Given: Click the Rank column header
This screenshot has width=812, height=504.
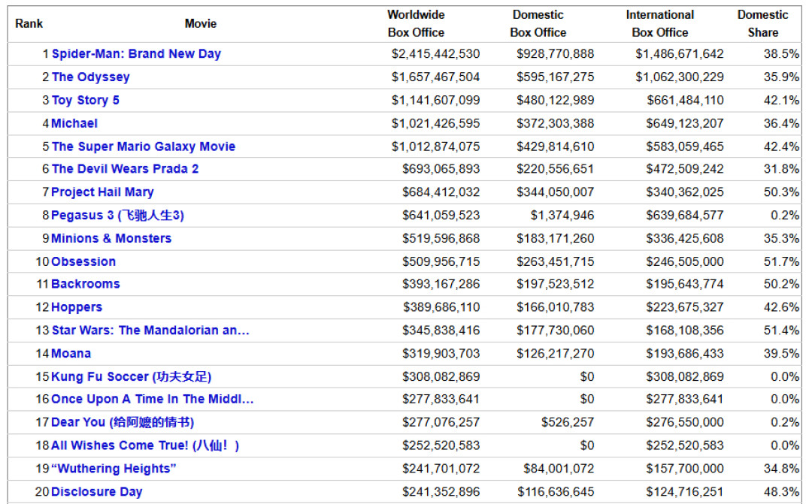Looking at the screenshot, I should pyautogui.click(x=29, y=24).
